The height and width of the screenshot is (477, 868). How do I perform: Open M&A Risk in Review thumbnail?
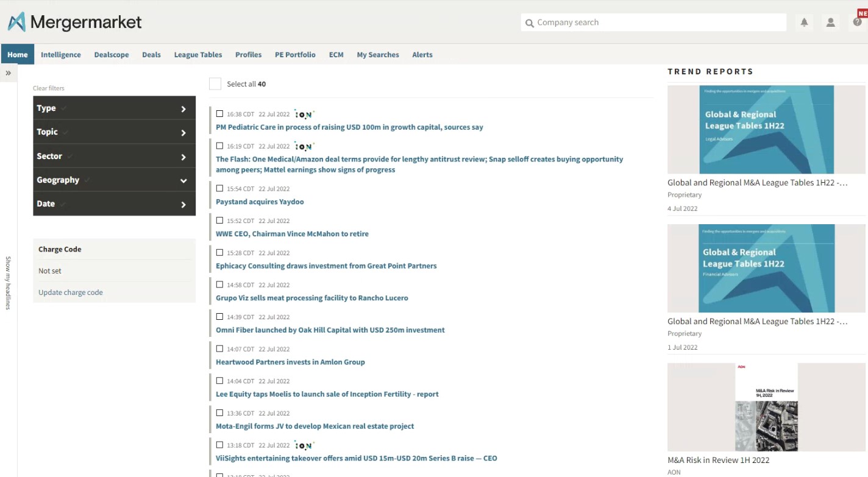766,407
